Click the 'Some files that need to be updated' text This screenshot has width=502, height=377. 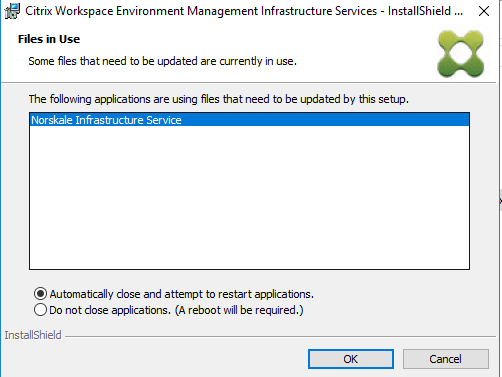coord(163,61)
